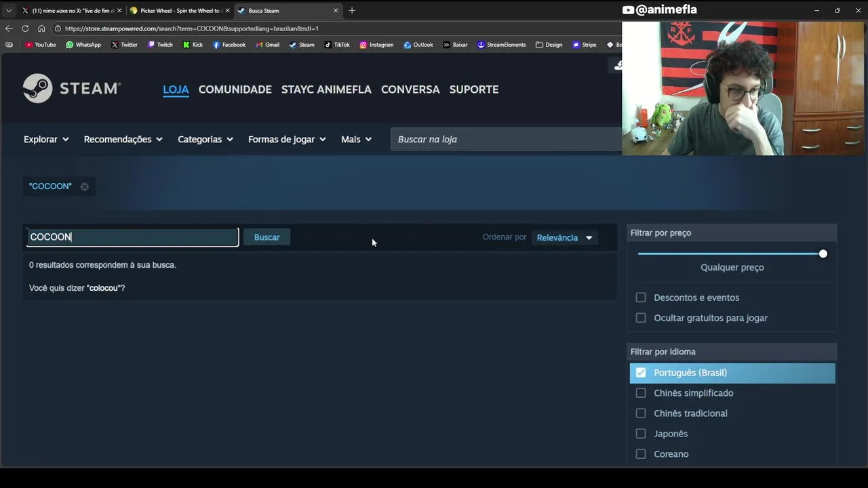Click the browser address bar URL
Image resolution: width=868 pixels, height=488 pixels.
click(191, 28)
